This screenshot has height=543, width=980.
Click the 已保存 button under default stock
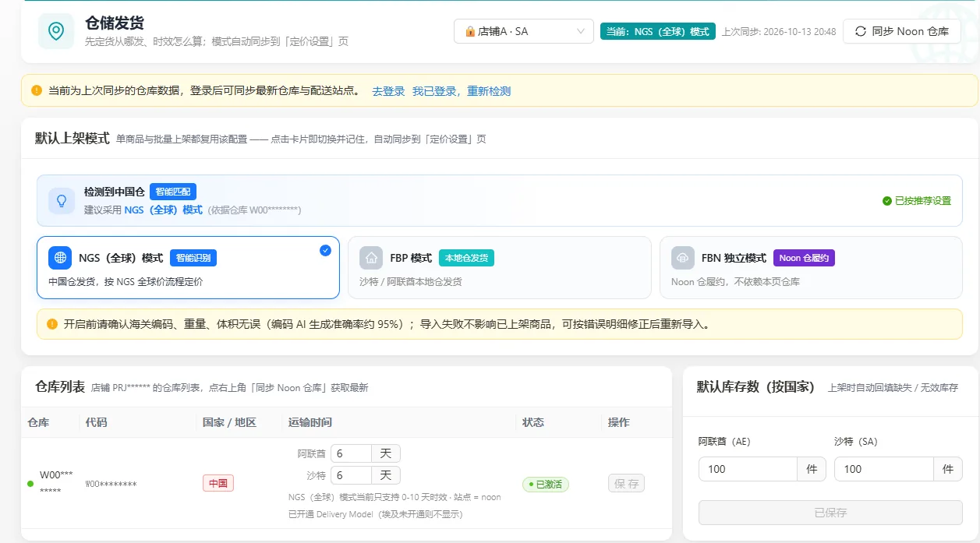pos(830,513)
